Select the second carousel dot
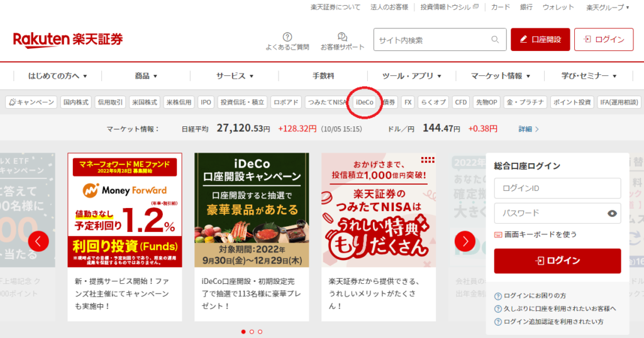 [252, 332]
